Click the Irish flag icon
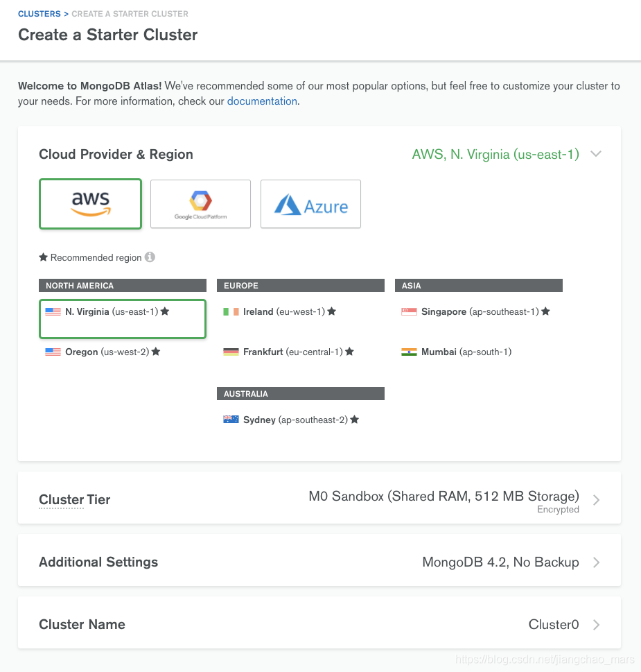 point(231,311)
